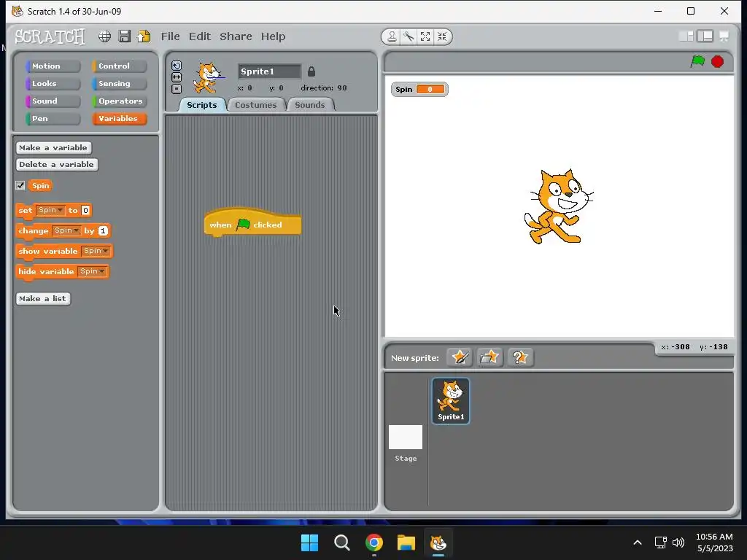The image size is (747, 560).
Task: Switch to full stage view mode
Action: [705, 36]
